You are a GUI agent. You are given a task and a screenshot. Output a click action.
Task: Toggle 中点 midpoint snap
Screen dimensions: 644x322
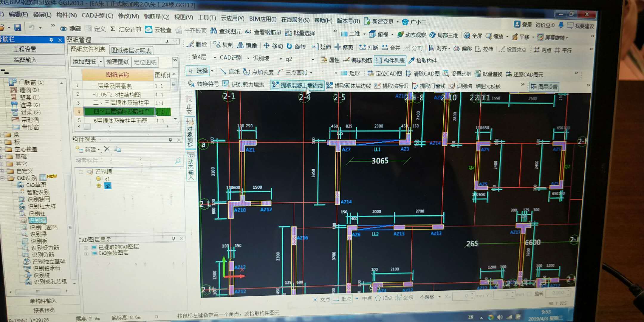(364, 298)
